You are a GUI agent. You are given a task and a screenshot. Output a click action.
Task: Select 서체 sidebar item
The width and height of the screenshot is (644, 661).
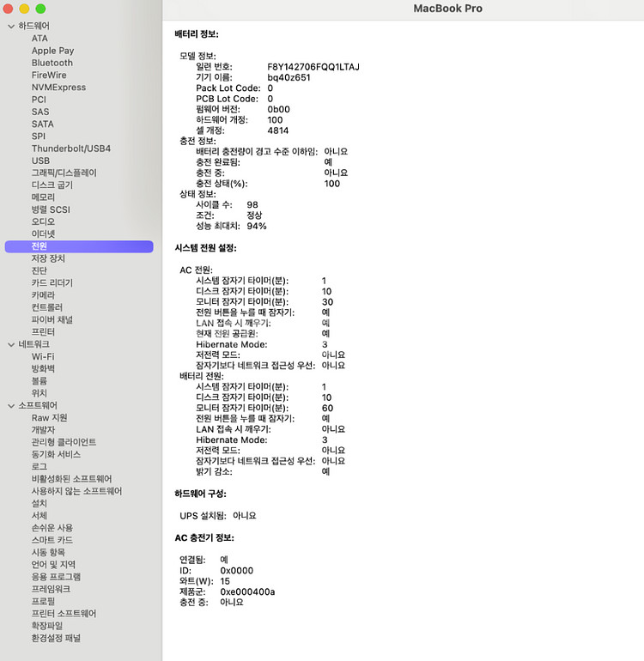[39, 516]
